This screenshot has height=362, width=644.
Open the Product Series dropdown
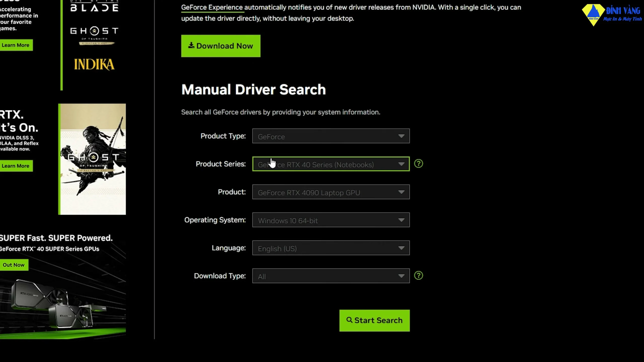[331, 164]
